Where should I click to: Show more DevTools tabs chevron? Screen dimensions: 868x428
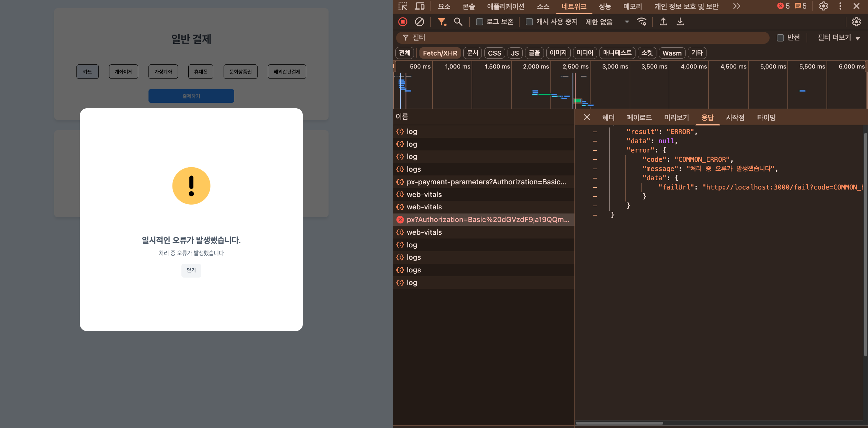tap(736, 6)
